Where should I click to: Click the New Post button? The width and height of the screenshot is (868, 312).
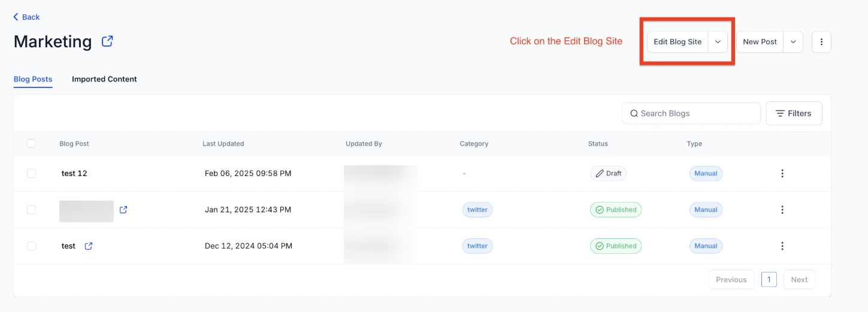[760, 42]
